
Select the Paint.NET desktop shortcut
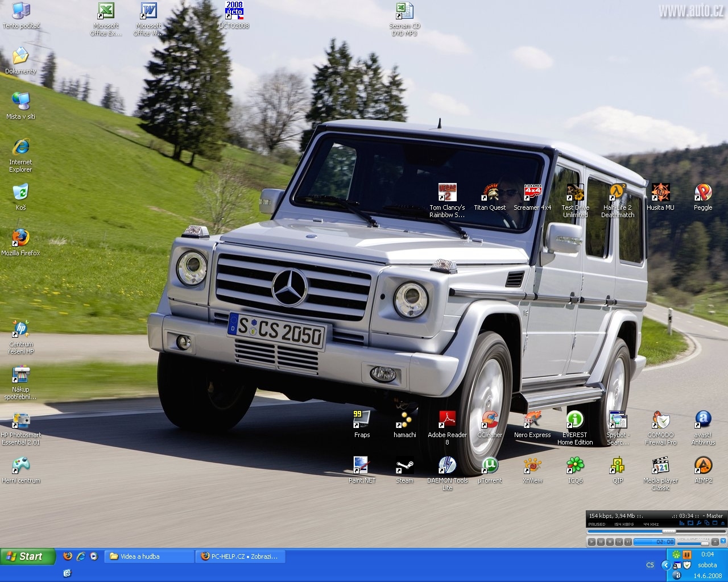coord(362,471)
